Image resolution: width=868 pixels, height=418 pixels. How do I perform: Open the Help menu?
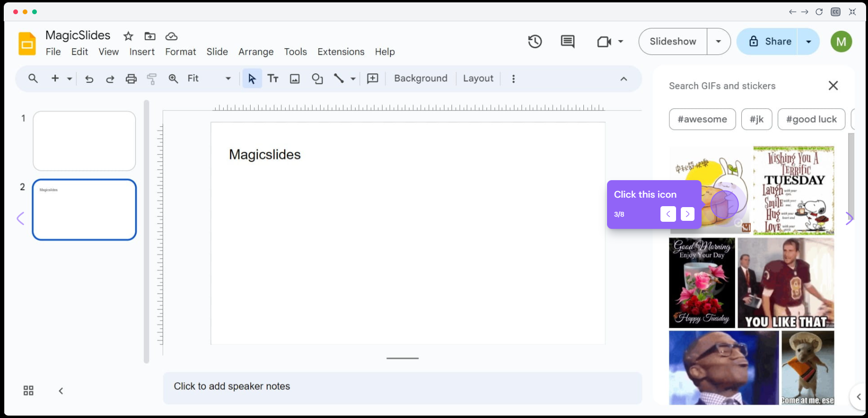tap(385, 52)
